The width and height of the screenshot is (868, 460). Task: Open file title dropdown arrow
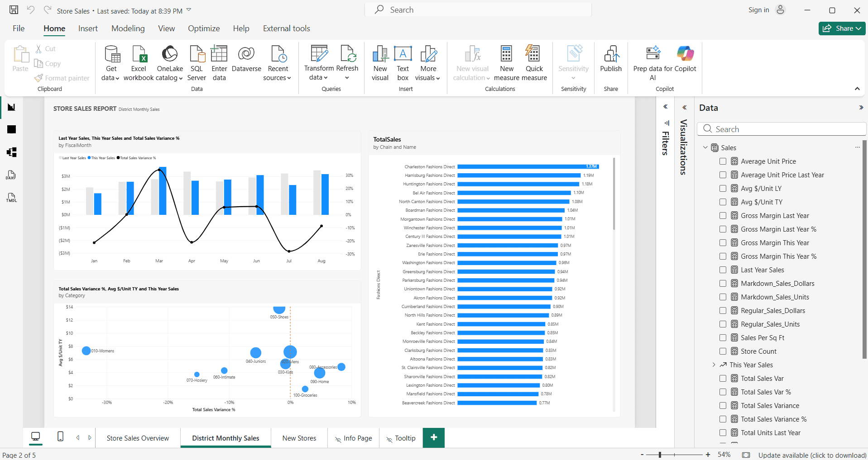coord(189,10)
